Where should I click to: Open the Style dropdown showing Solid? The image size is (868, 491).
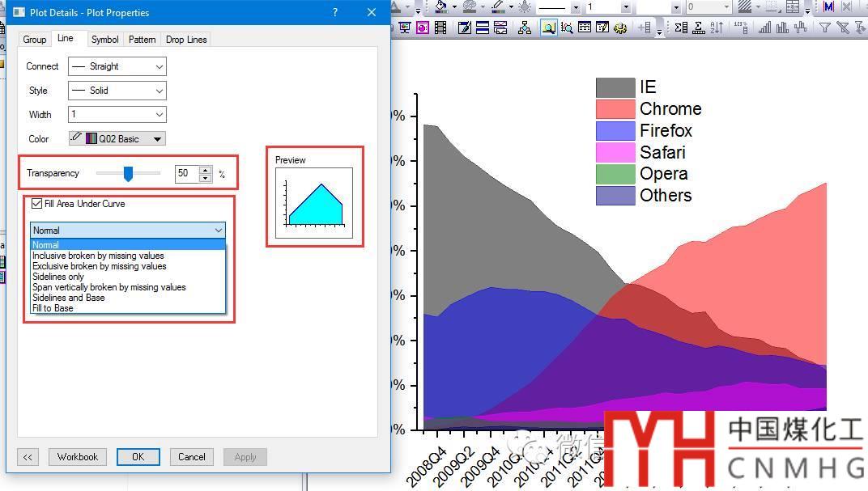click(117, 91)
